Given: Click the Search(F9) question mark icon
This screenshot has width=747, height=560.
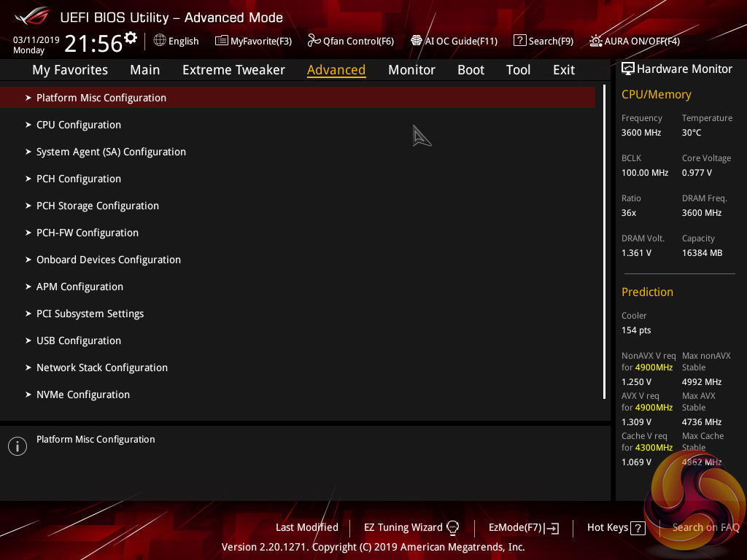Looking at the screenshot, I should [519, 41].
